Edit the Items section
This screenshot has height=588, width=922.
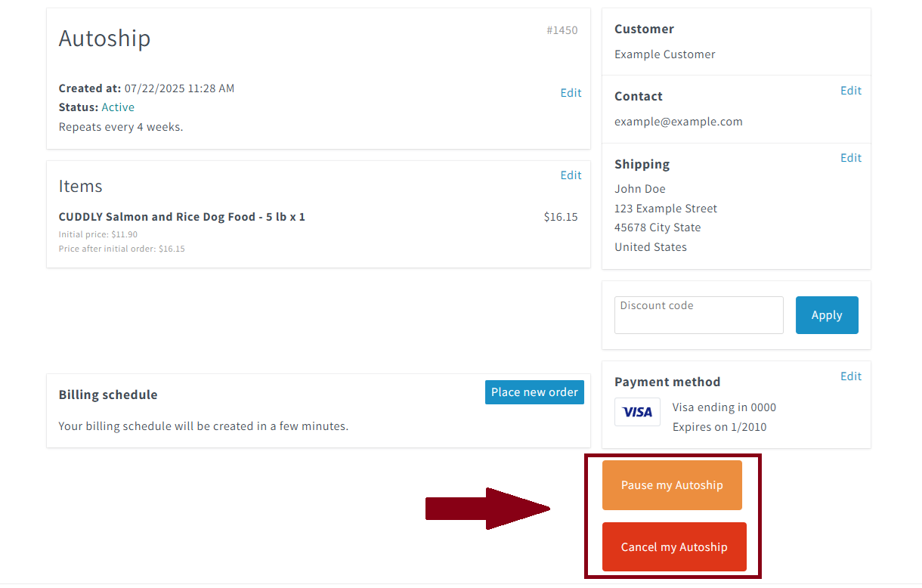point(571,175)
